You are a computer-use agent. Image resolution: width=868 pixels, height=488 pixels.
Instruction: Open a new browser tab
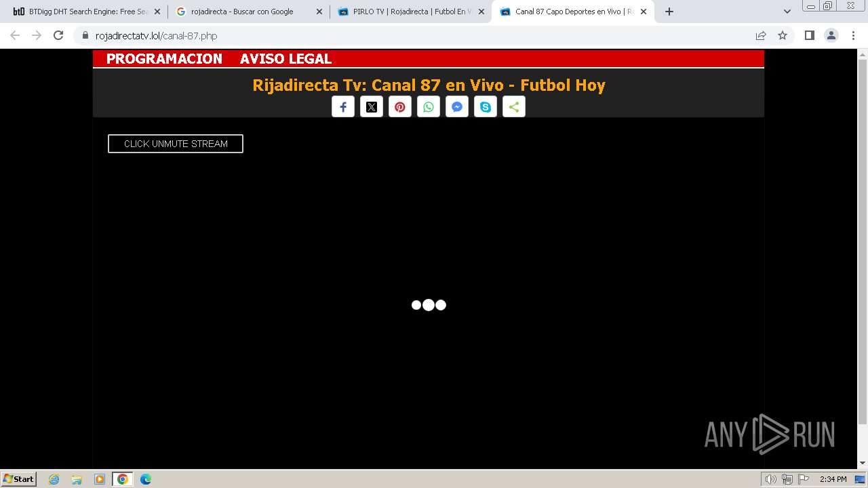click(669, 12)
